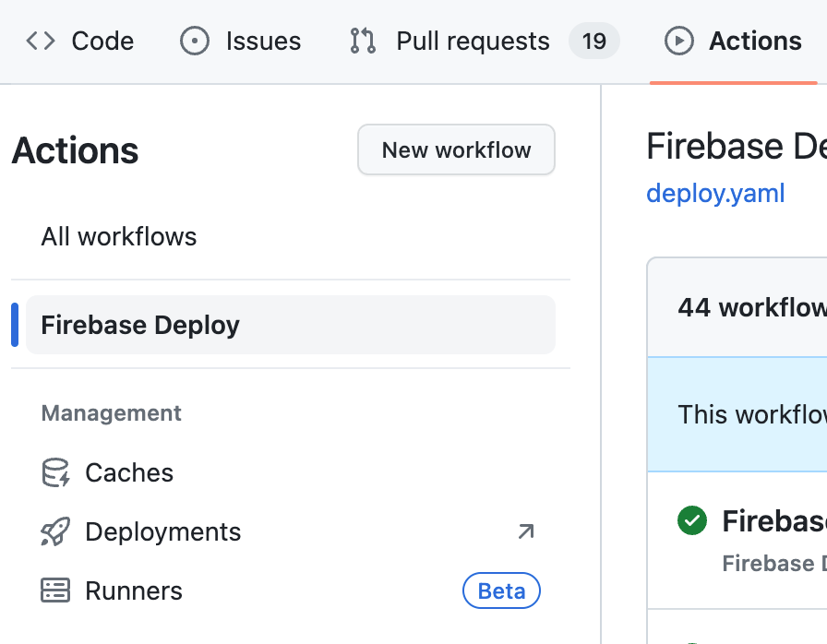Viewport: 827px width, 644px height.
Task: Click the 44 workflow runs text
Action: tap(752, 307)
